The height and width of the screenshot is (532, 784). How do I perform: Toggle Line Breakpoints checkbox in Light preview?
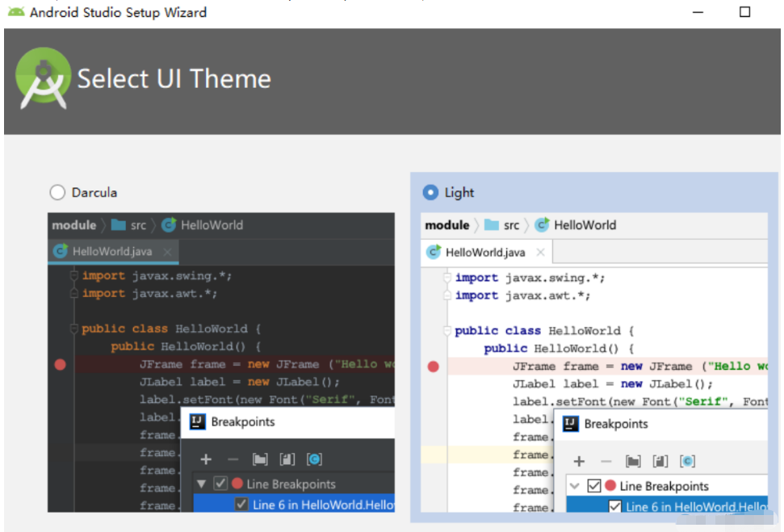point(593,486)
